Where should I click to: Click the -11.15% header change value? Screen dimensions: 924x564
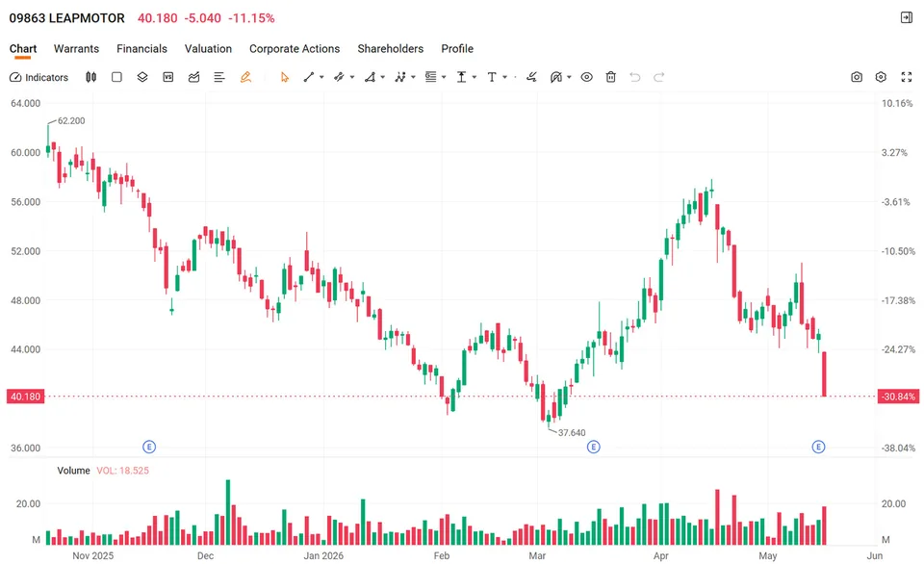pos(251,18)
